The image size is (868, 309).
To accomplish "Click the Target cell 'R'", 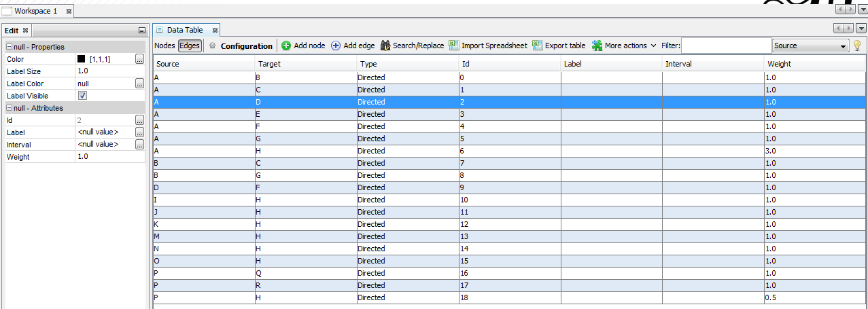I will tap(306, 285).
